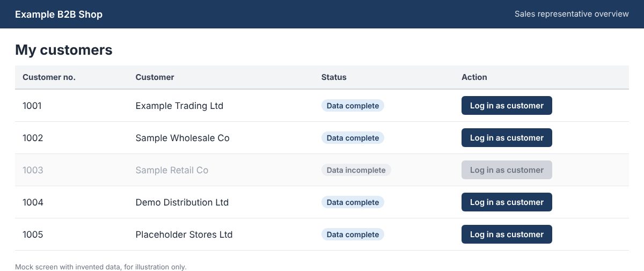Select customer number 1001

tap(32, 106)
